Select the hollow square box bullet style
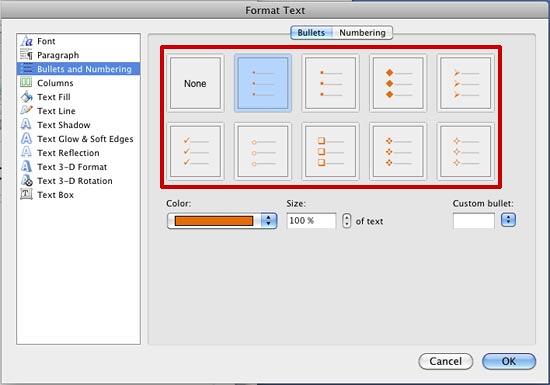The image size is (550, 385). pyautogui.click(x=330, y=151)
